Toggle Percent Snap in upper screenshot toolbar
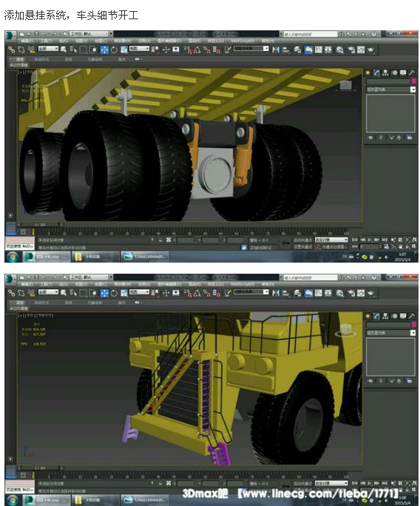This screenshot has height=506, width=420. (x=207, y=50)
